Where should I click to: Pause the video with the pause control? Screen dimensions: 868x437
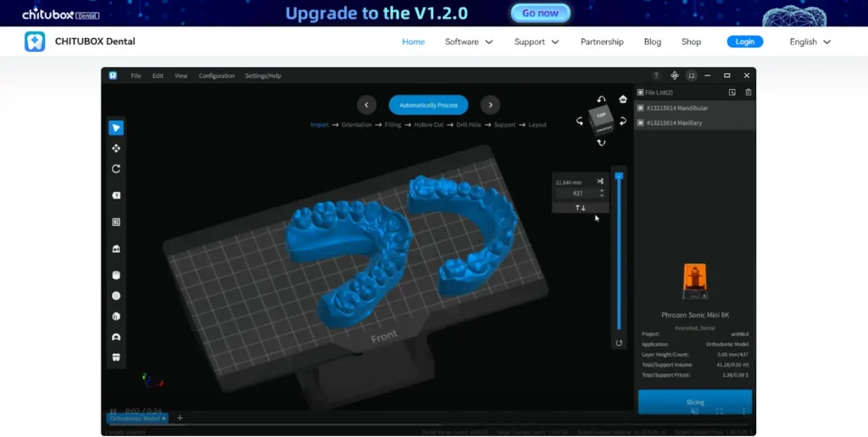tap(113, 411)
